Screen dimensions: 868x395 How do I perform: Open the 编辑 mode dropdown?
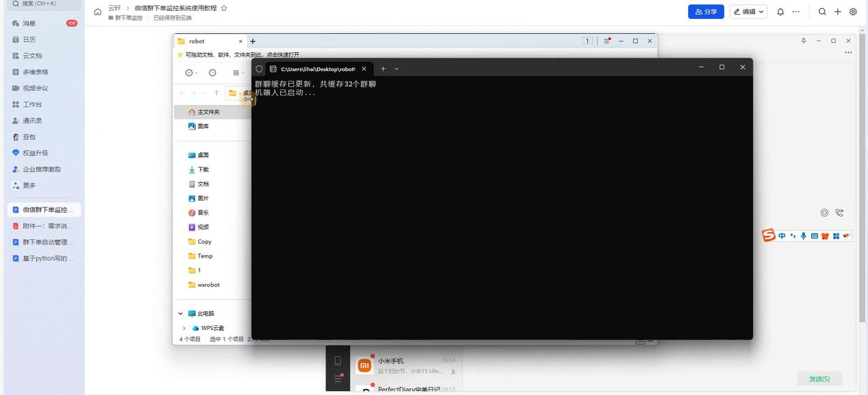(x=749, y=12)
